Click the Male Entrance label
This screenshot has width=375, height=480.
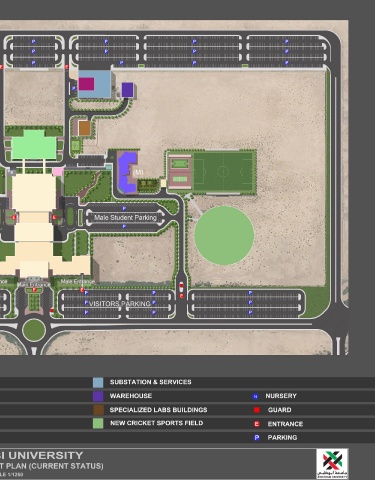click(77, 282)
